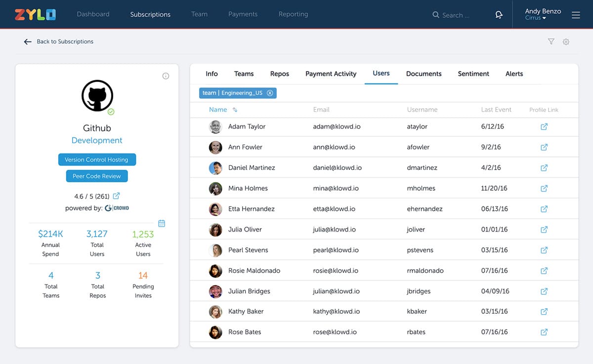Click email kathy@klowd.io
Screen dimensions: 593x364
tap(337, 312)
